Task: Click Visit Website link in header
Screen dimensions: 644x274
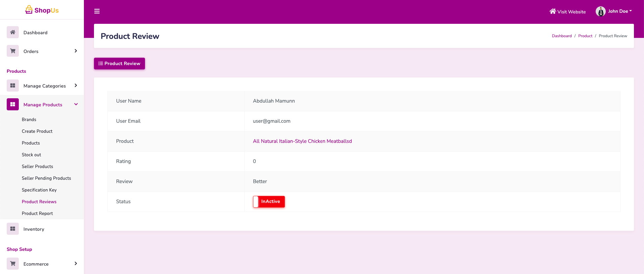Action: click(x=567, y=12)
